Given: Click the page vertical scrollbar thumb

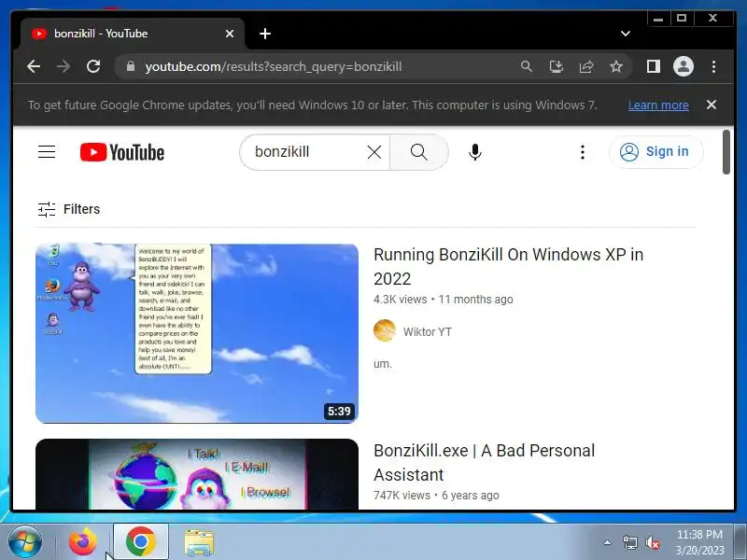Looking at the screenshot, I should pos(726,152).
